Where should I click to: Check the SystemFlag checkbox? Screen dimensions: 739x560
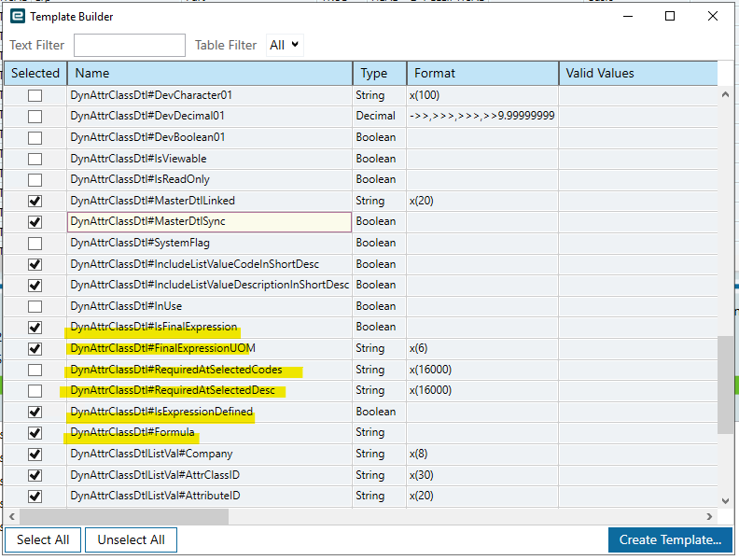[x=35, y=244]
